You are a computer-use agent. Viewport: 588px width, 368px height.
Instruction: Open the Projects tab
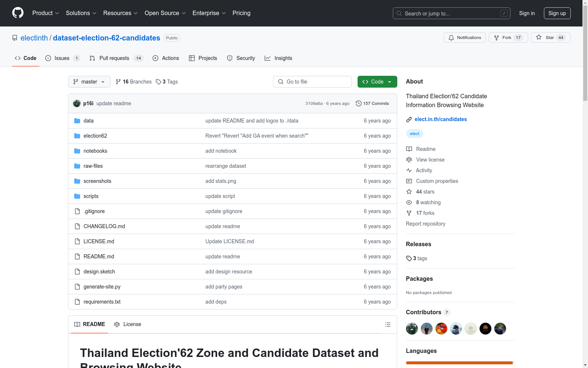tap(203, 58)
